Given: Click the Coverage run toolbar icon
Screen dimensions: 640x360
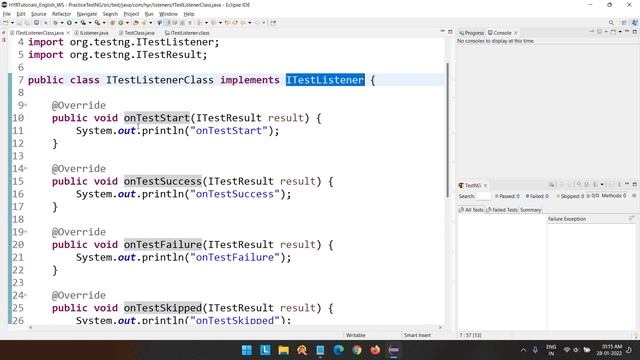Looking at the screenshot, I should click(83, 23).
